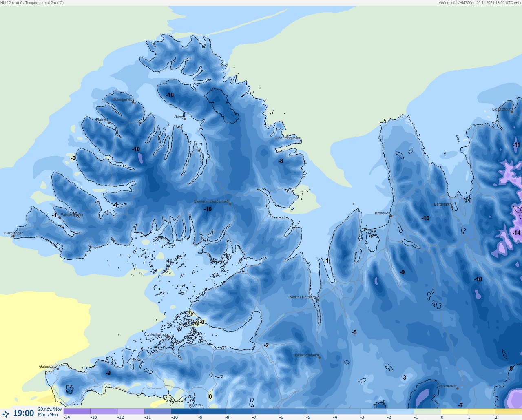The image size is (522, 420).
Task: Click the Æðey station label
Action: click(x=179, y=117)
